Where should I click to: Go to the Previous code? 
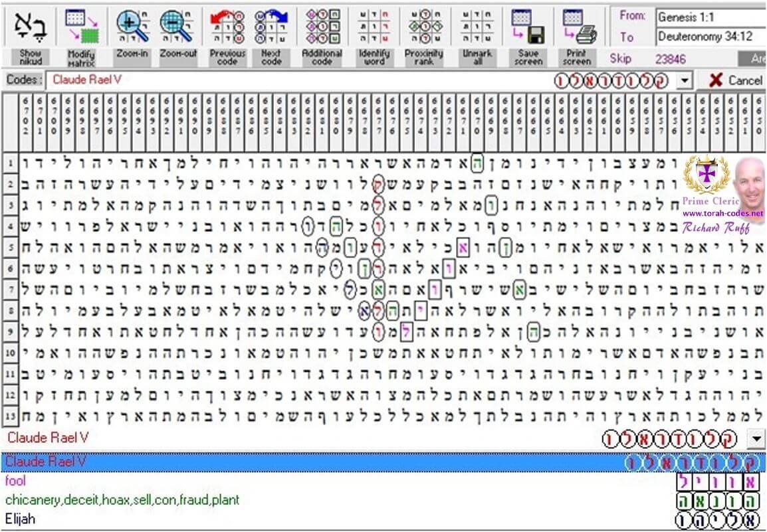(227, 27)
